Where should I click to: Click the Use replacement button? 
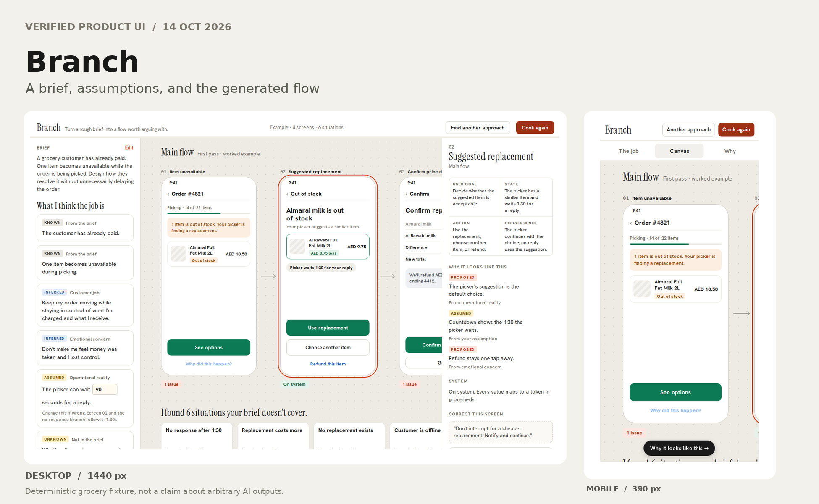(328, 328)
